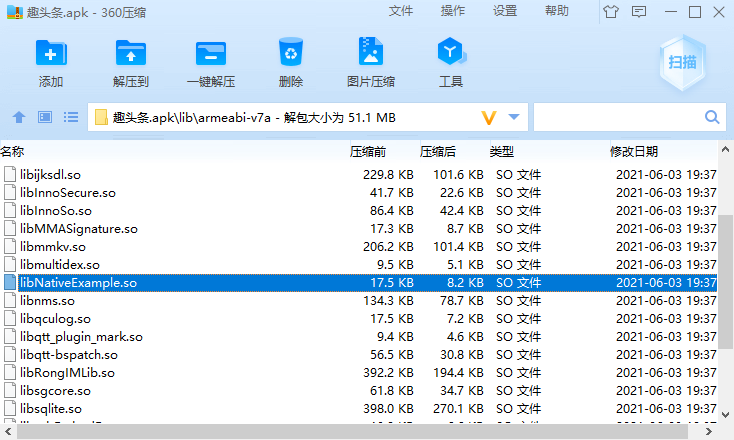This screenshot has height=440, width=734.
Task: Click file icon beside libmmkv.so
Action: click(10, 247)
